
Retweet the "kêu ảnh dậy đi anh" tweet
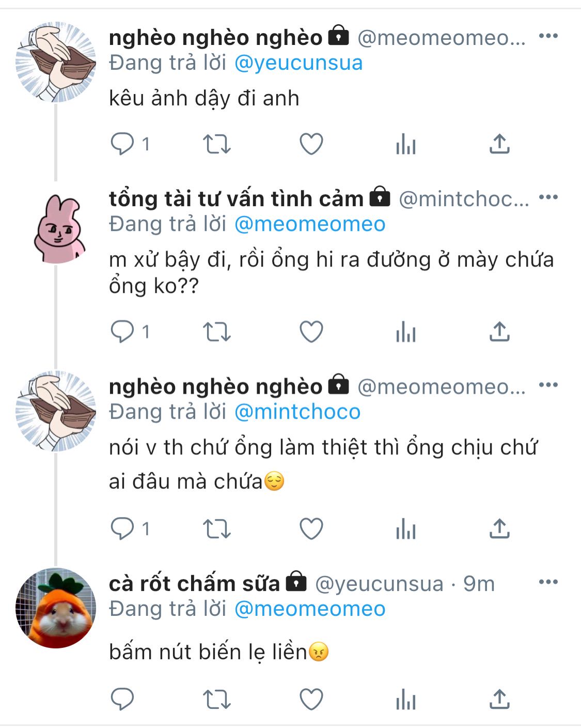pos(216,144)
